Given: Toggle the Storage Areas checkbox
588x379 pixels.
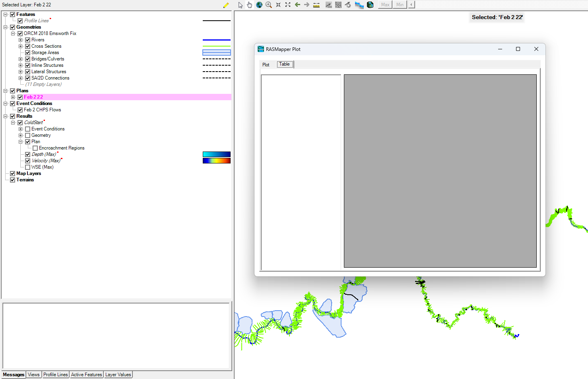Looking at the screenshot, I should [28, 52].
